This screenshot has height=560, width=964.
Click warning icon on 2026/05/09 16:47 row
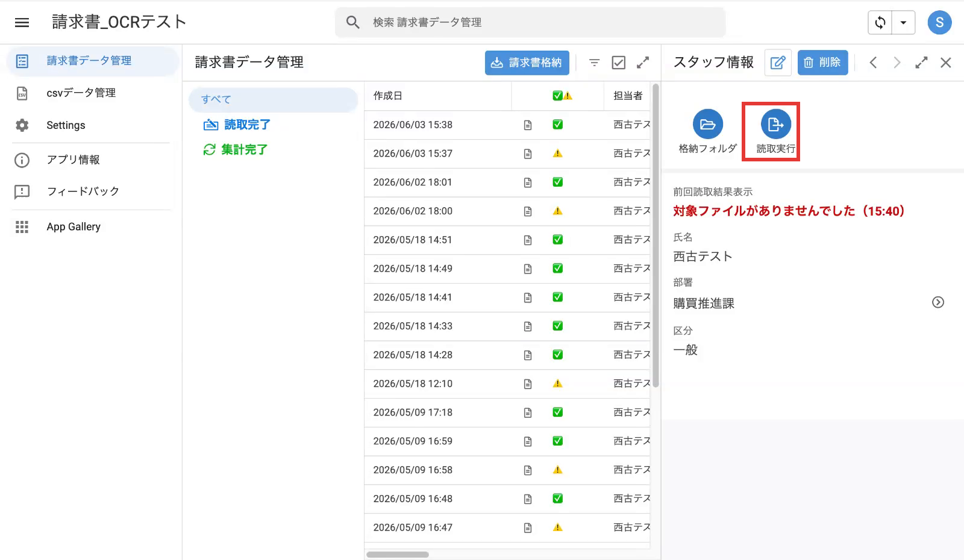coord(558,527)
